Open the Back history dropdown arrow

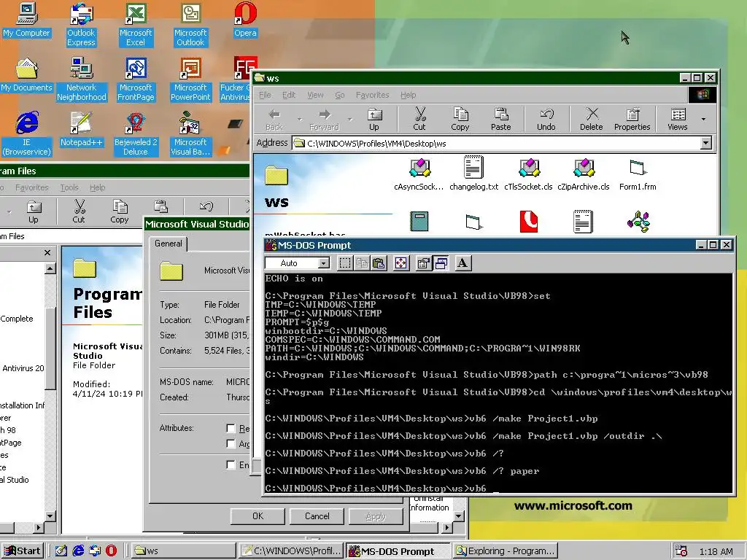coord(300,119)
